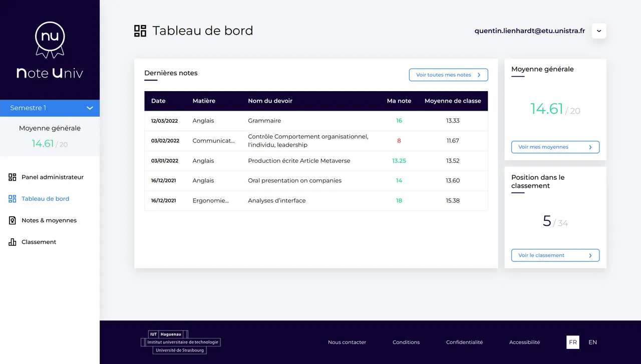Select FR language option
641x364 pixels.
573,342
